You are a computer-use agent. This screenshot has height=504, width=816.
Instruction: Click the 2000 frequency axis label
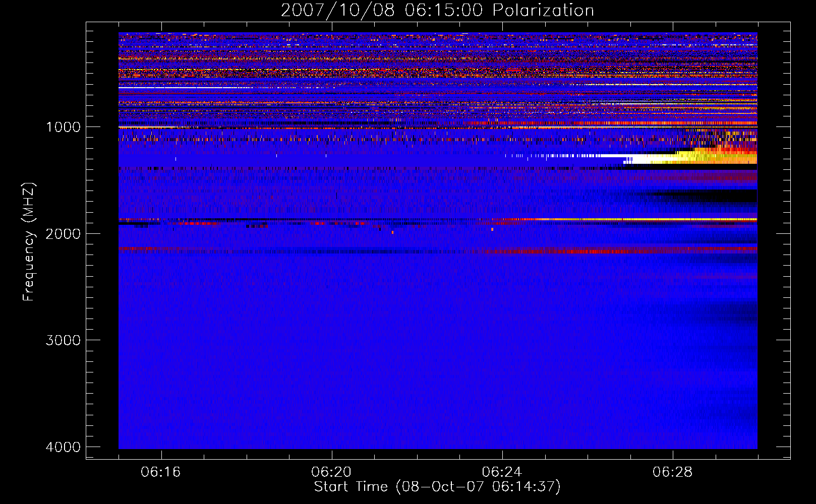click(x=63, y=233)
